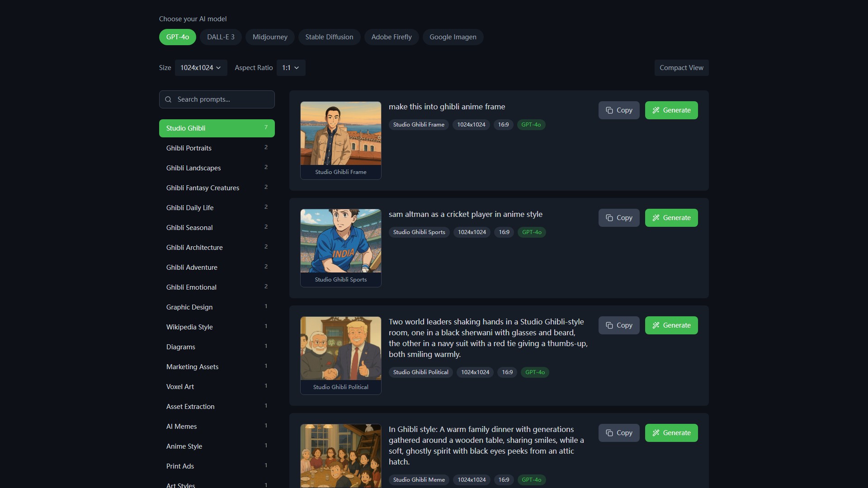868x488 pixels.
Task: Expand the Aspect Ratio 1:1 dropdown
Action: click(x=291, y=68)
